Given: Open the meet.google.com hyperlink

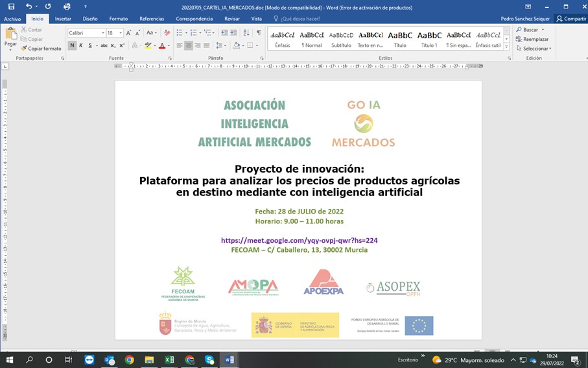Looking at the screenshot, I should pyautogui.click(x=300, y=240).
